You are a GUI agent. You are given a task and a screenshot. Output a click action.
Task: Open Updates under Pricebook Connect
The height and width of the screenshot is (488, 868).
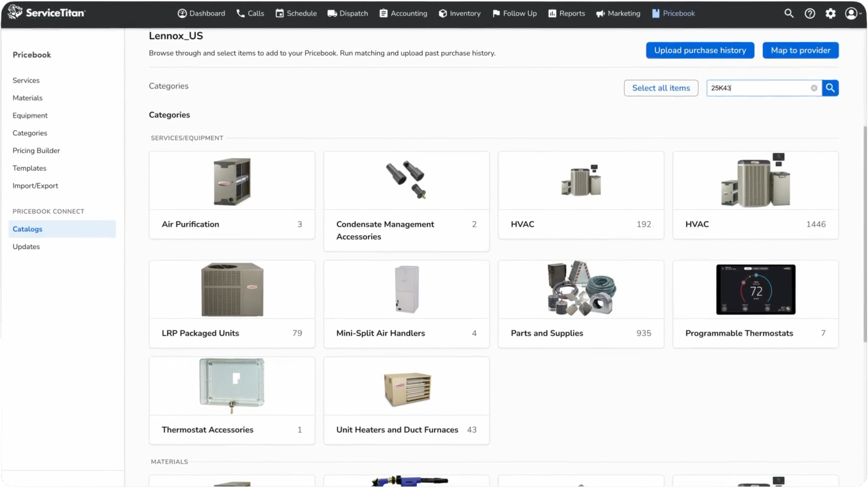coord(26,247)
